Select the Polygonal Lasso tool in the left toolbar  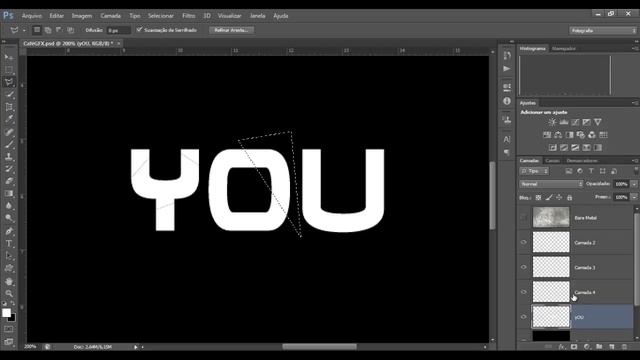[9, 82]
